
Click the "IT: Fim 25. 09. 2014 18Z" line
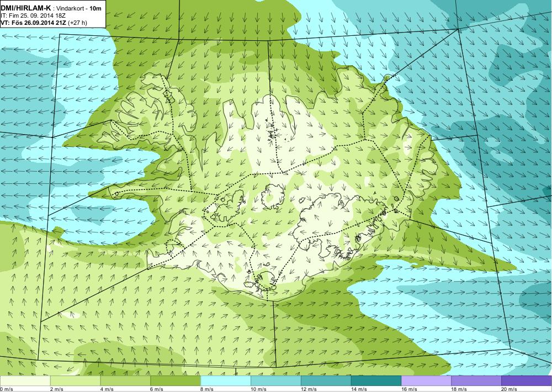[x=33, y=15]
